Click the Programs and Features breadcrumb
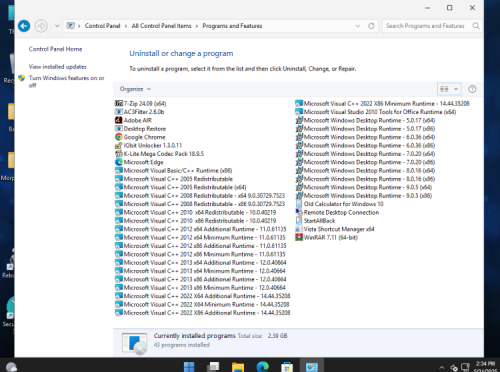500x372 pixels. [232, 26]
